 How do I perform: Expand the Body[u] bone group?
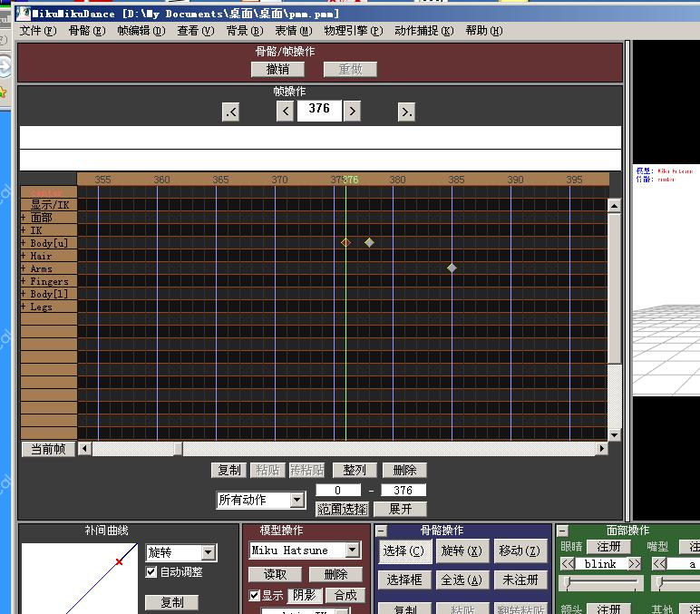[24, 243]
